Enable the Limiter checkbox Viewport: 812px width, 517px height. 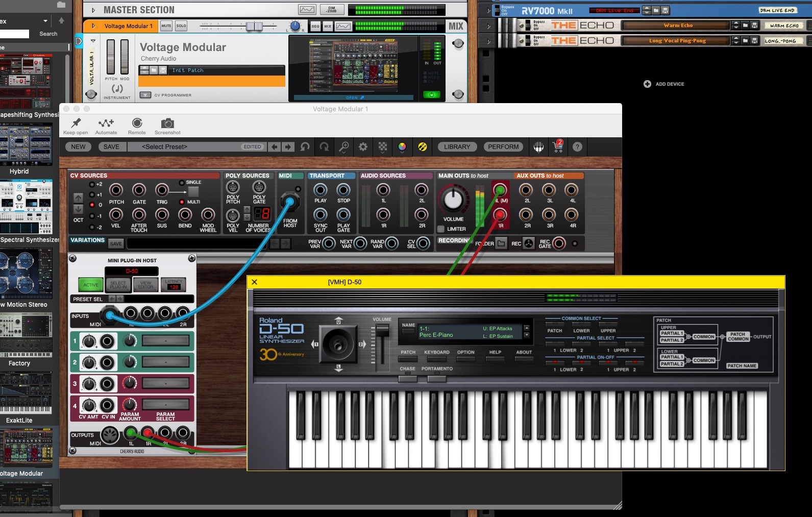441,229
